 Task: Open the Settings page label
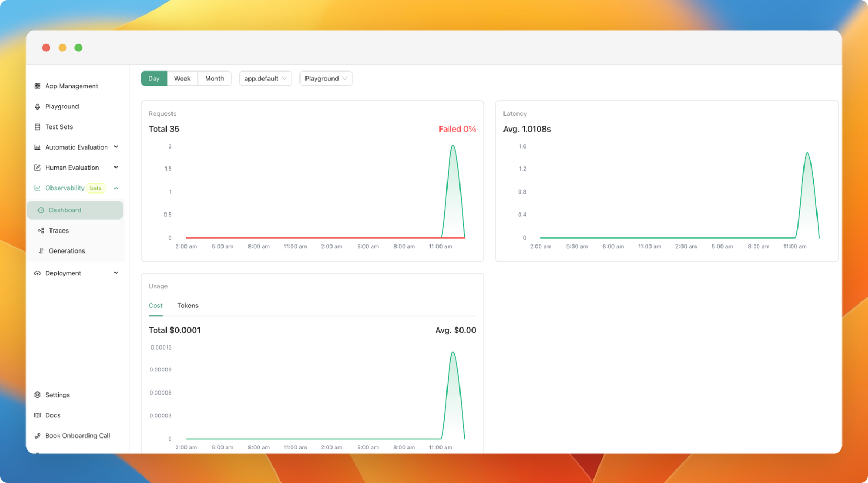pos(58,395)
